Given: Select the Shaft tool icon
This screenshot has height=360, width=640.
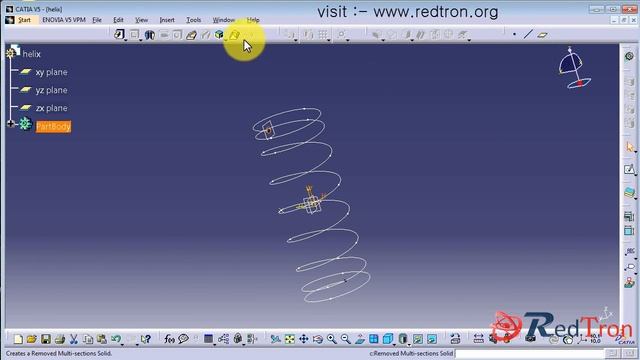Looking at the screenshot, I should click(x=150, y=35).
